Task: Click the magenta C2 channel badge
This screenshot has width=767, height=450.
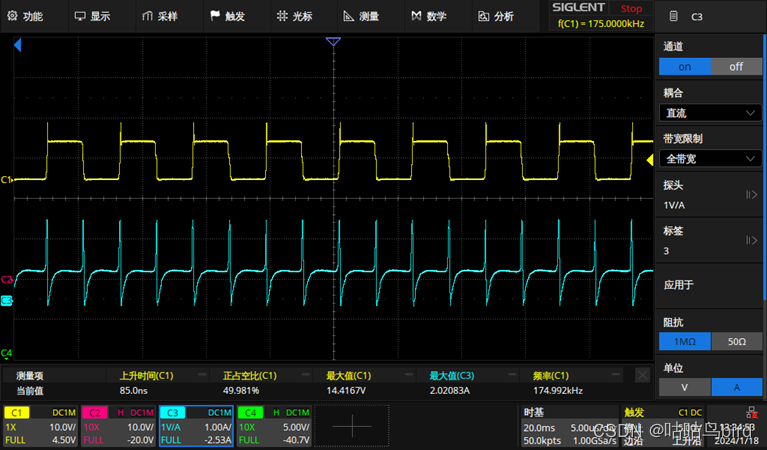Action: tap(95, 413)
